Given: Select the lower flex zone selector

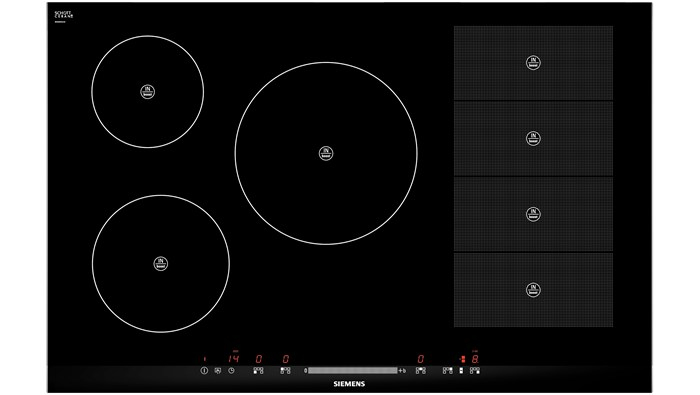Looking at the screenshot, I should pyautogui.click(x=475, y=370).
